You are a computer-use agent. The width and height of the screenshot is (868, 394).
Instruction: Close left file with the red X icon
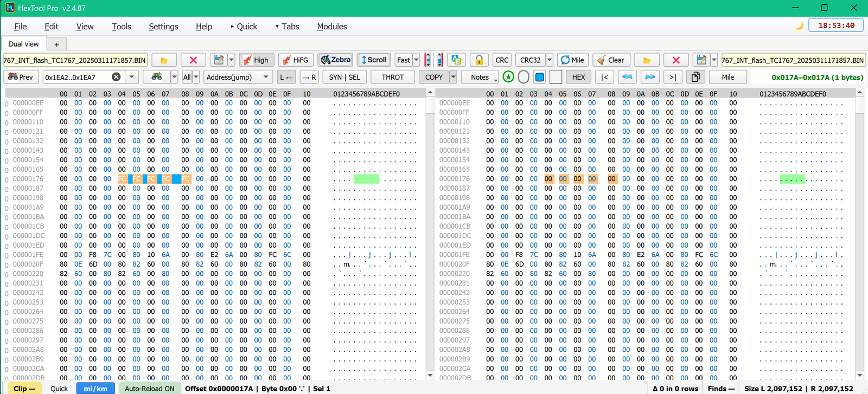pos(193,60)
